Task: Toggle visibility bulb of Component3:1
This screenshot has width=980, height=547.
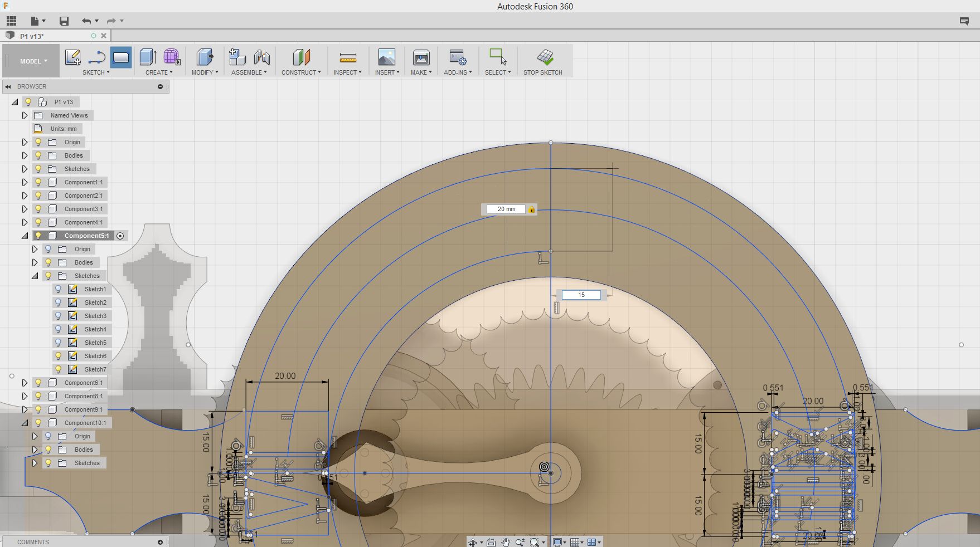Action: coord(38,209)
